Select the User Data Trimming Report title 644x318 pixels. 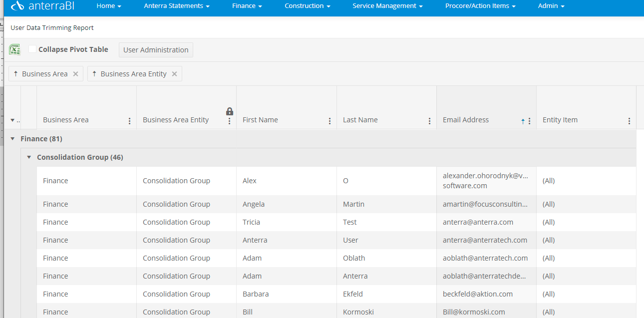point(52,28)
